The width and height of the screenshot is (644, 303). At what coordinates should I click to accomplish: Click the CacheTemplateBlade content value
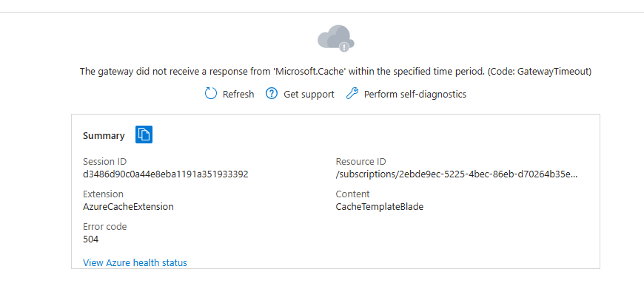point(379,207)
